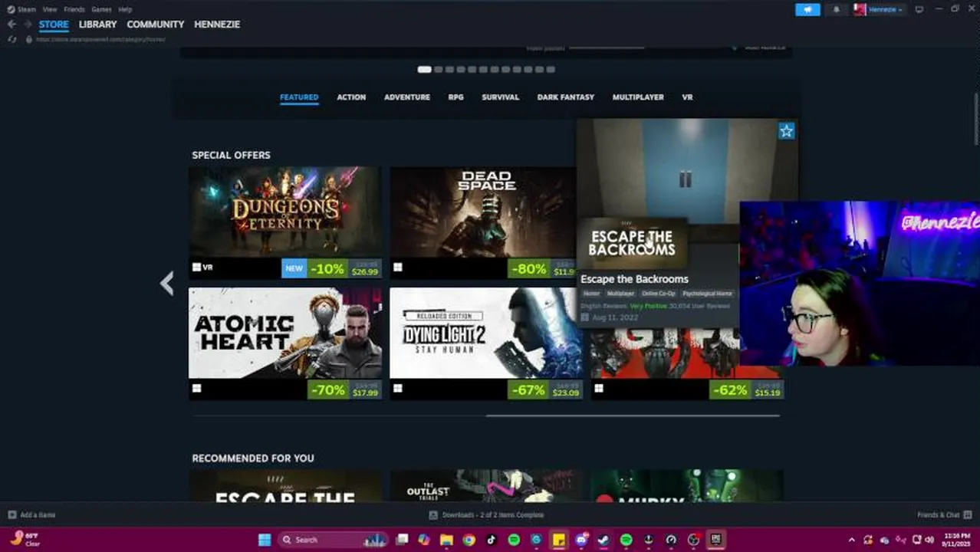
Task: Open TikTok from the taskbar
Action: click(492, 540)
